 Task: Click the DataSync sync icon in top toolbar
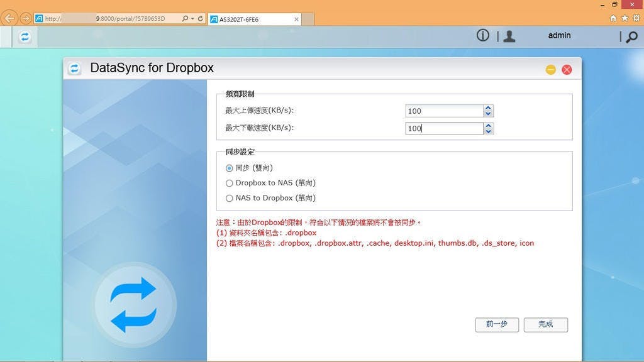(25, 36)
